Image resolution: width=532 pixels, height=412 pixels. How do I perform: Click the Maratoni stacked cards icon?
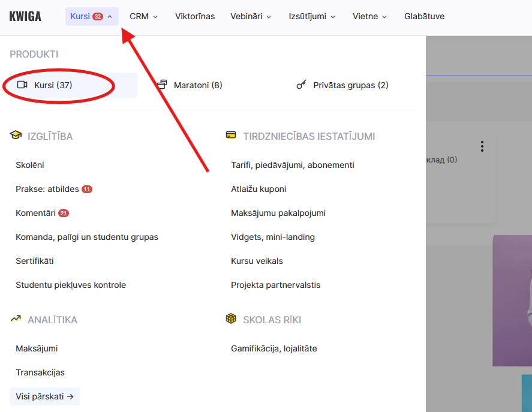point(162,85)
